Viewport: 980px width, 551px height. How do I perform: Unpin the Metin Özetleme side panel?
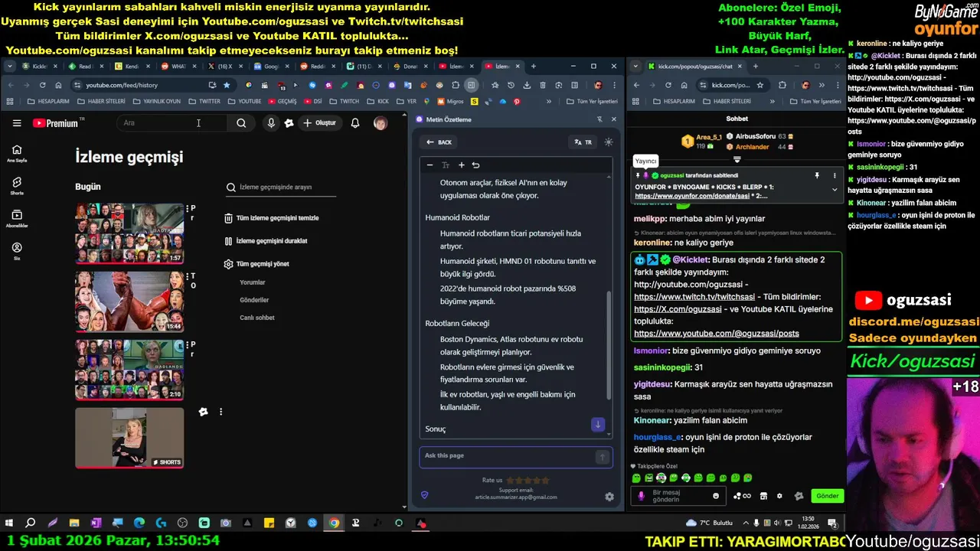tap(599, 119)
